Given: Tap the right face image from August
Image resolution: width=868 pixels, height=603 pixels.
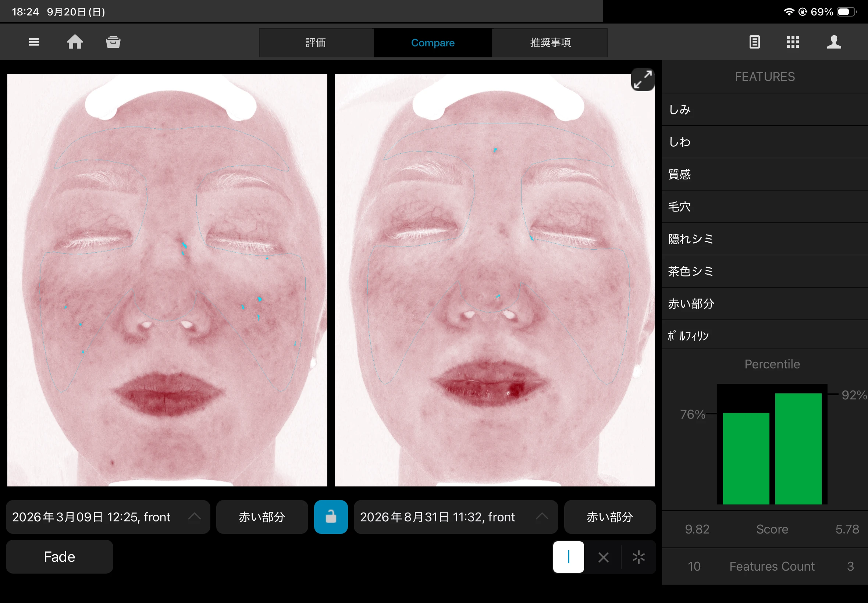Looking at the screenshot, I should [495, 280].
